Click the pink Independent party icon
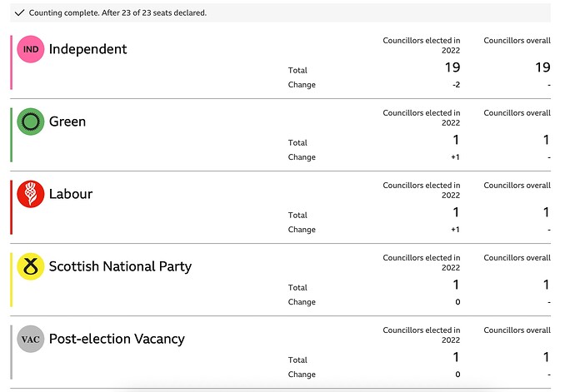Image resolution: width=575 pixels, height=392 pixels. pyautogui.click(x=31, y=50)
